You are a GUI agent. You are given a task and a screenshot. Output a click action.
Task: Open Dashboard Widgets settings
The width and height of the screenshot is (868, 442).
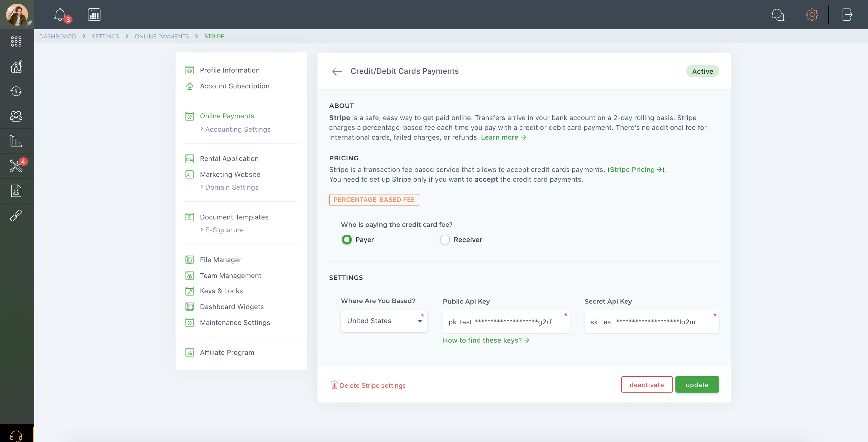pyautogui.click(x=232, y=307)
